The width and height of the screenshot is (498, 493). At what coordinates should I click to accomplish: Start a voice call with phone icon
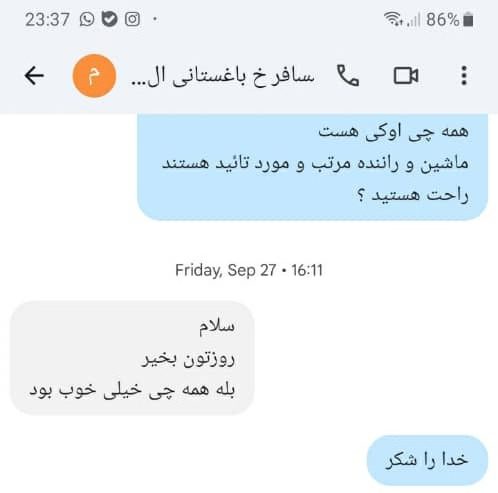[x=348, y=76]
